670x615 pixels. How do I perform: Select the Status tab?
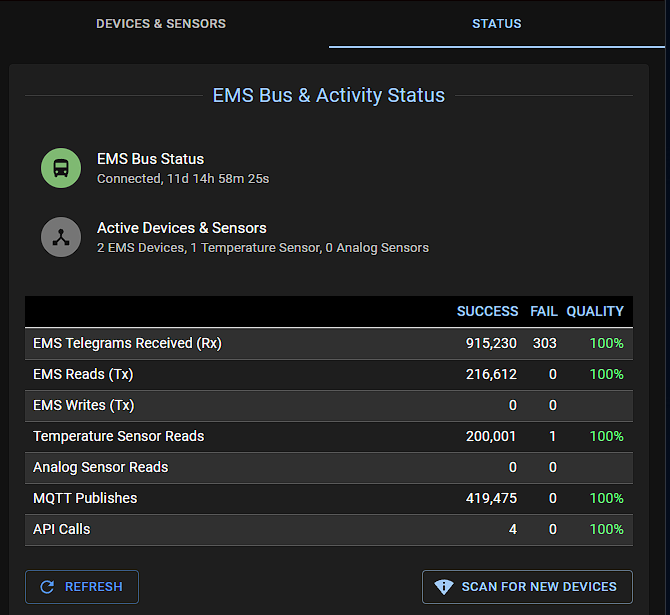(497, 24)
